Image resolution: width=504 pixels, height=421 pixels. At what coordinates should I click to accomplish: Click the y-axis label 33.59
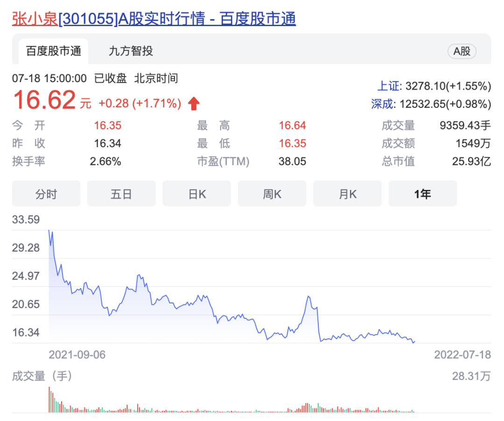click(26, 219)
